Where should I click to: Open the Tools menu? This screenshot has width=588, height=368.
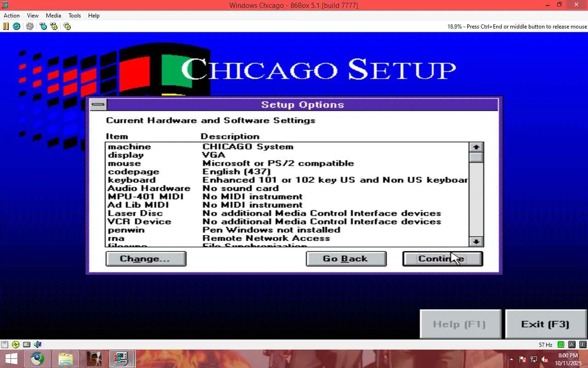[x=74, y=15]
